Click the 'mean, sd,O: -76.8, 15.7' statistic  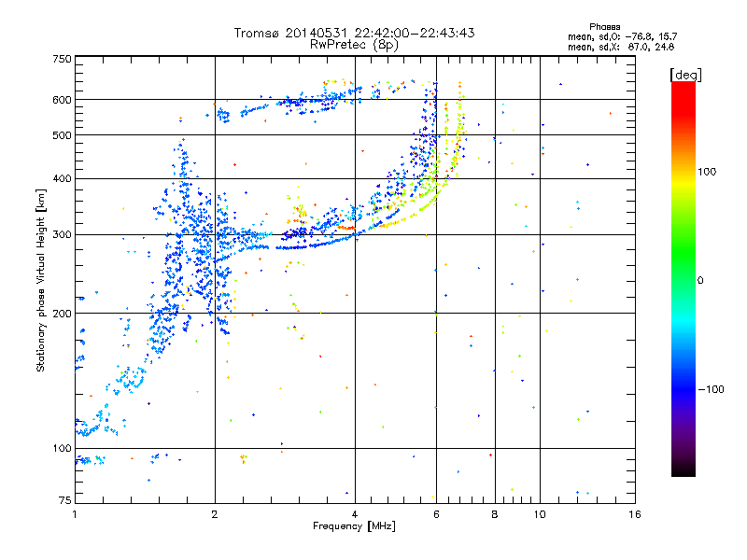pos(622,36)
